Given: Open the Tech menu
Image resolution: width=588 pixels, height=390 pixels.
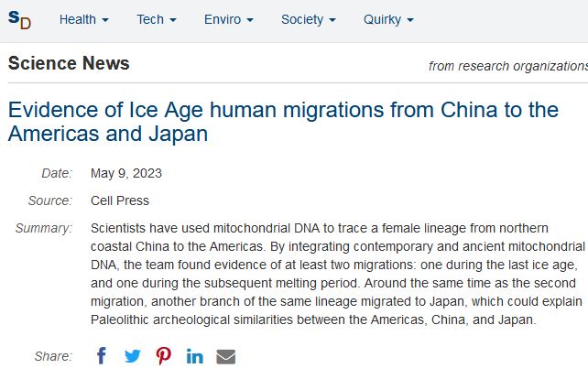Looking at the screenshot, I should click(x=150, y=19).
